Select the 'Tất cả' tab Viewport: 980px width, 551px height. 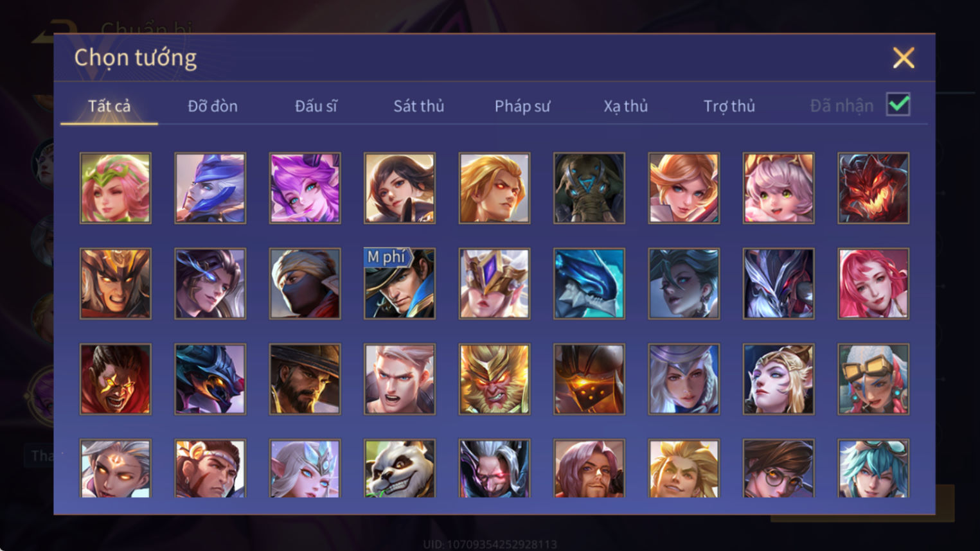click(x=109, y=106)
